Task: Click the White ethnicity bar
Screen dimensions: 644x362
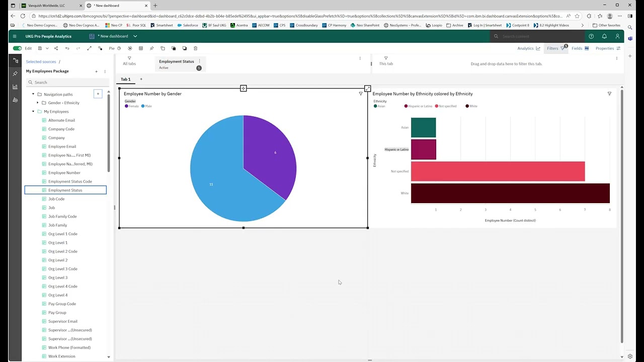Action: [510, 194]
